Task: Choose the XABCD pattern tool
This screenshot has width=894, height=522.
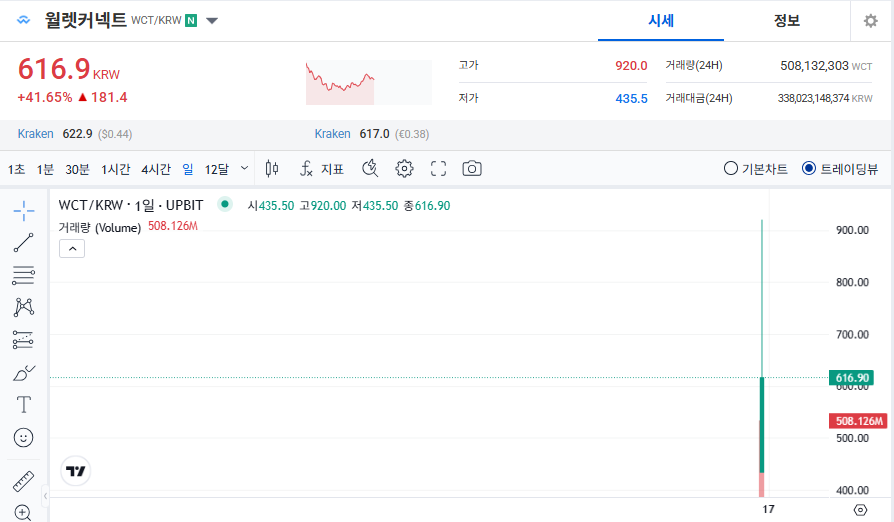Action: point(23,307)
